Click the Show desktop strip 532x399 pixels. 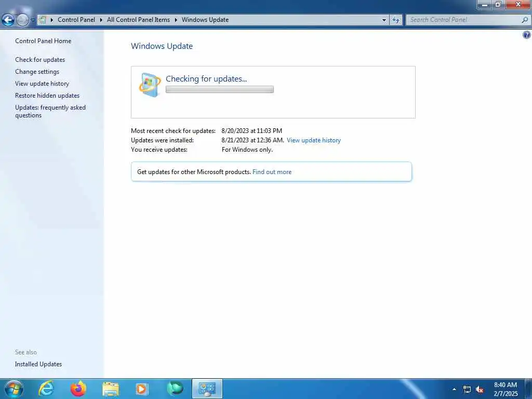tap(528, 389)
